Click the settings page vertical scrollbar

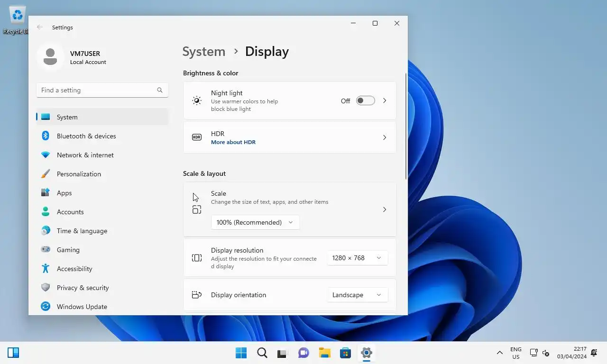(406, 126)
